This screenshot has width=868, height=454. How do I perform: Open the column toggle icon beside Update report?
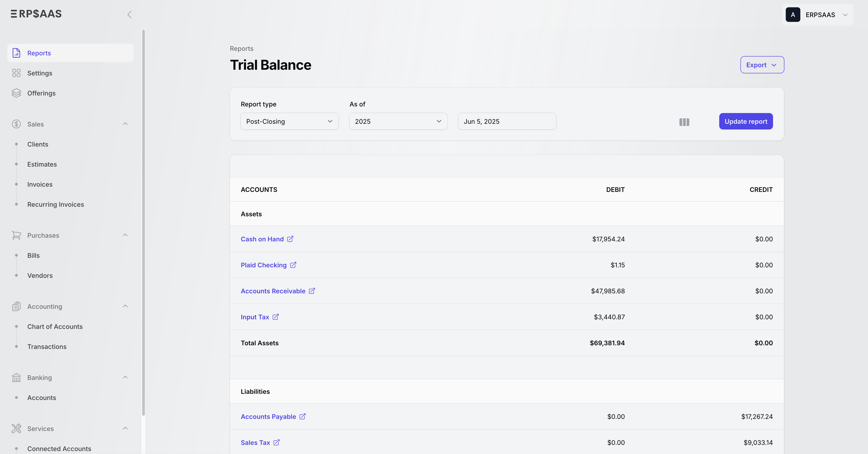click(684, 122)
